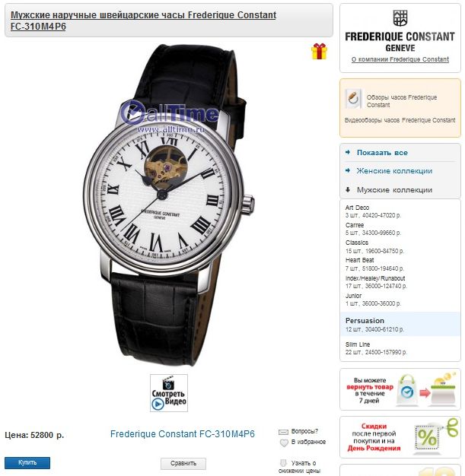
Task: Collapse Мужские коллекции section
Action: click(x=394, y=190)
